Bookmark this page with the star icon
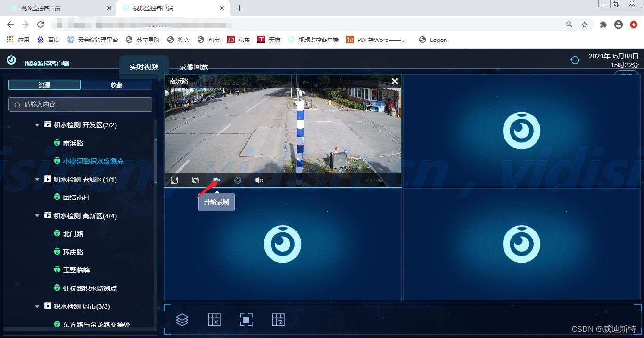Image resolution: width=644 pixels, height=338 pixels. pos(585,25)
